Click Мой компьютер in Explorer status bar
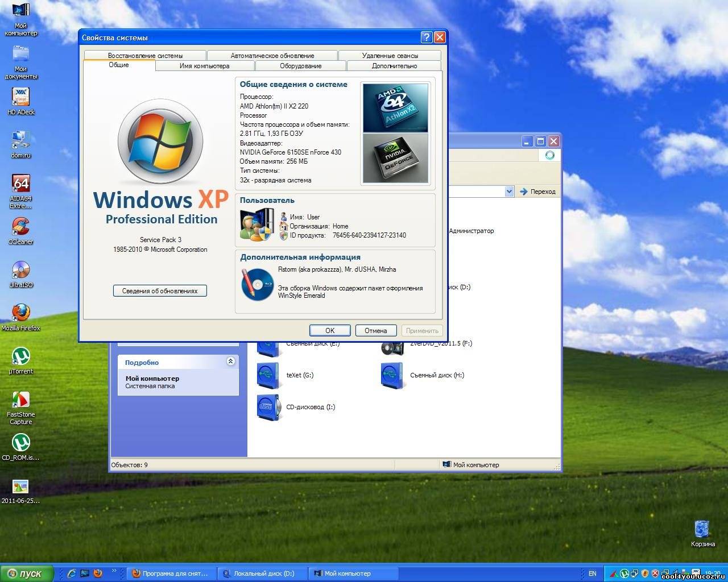This screenshot has height=582, width=728. (x=470, y=465)
